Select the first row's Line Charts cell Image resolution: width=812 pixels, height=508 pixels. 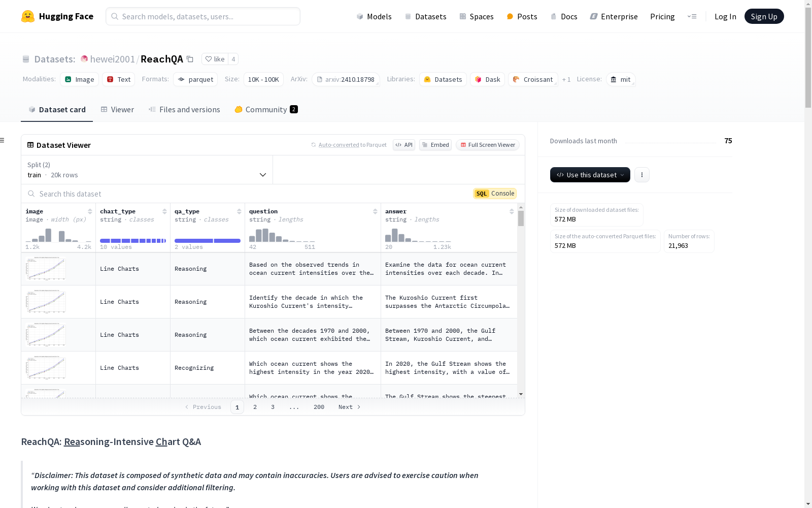pyautogui.click(x=133, y=269)
